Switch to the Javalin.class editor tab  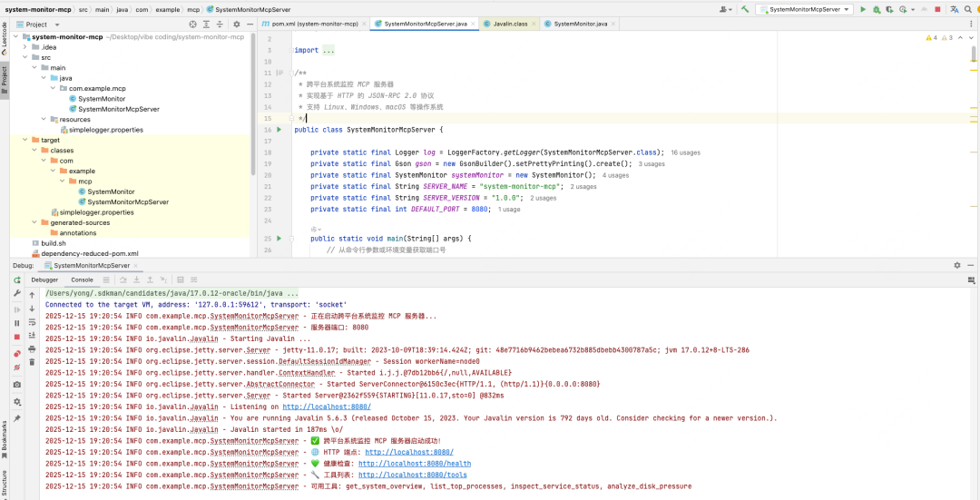click(x=508, y=24)
